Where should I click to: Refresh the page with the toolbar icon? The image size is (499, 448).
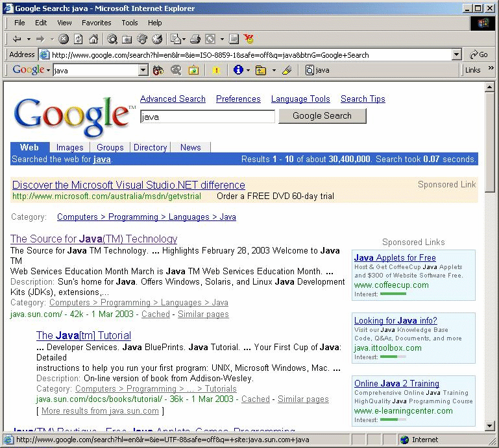click(79, 39)
